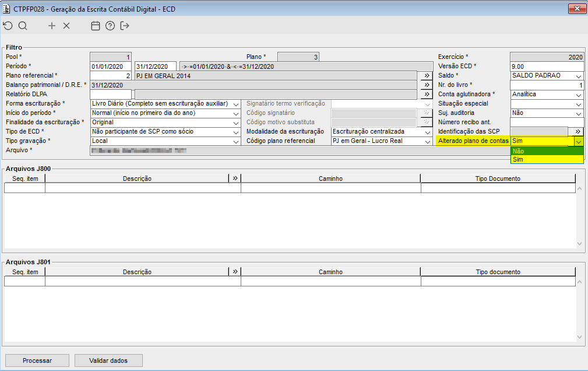This screenshot has width=588, height=371.
Task: Close the CTPFP028 window
Action: click(577, 8)
